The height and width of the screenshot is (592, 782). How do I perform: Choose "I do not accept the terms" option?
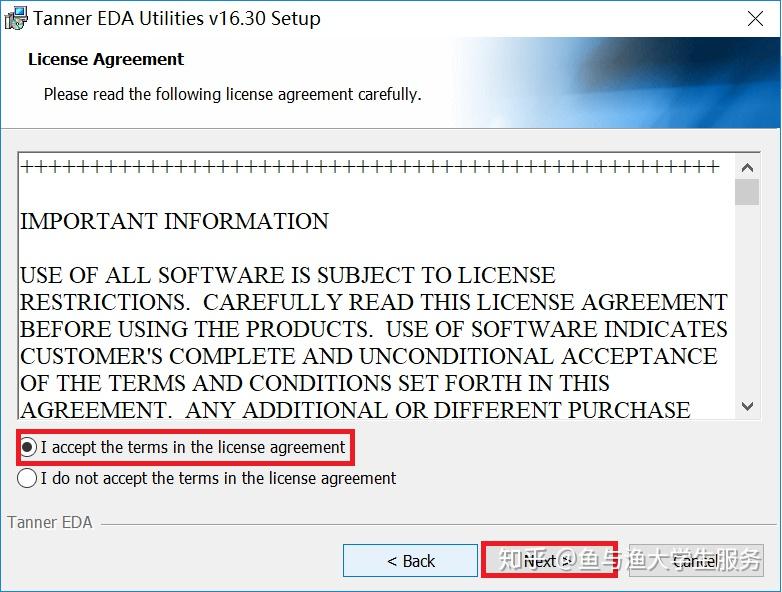[x=28, y=479]
